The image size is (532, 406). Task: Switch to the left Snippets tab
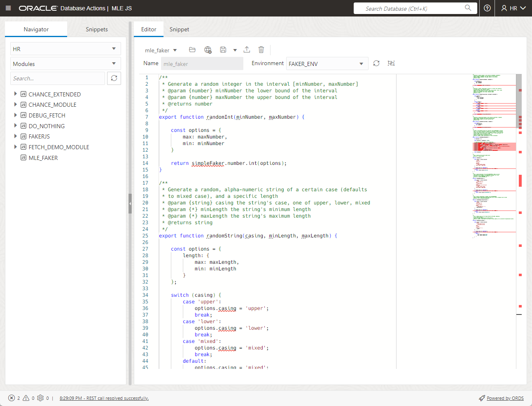pyautogui.click(x=97, y=29)
